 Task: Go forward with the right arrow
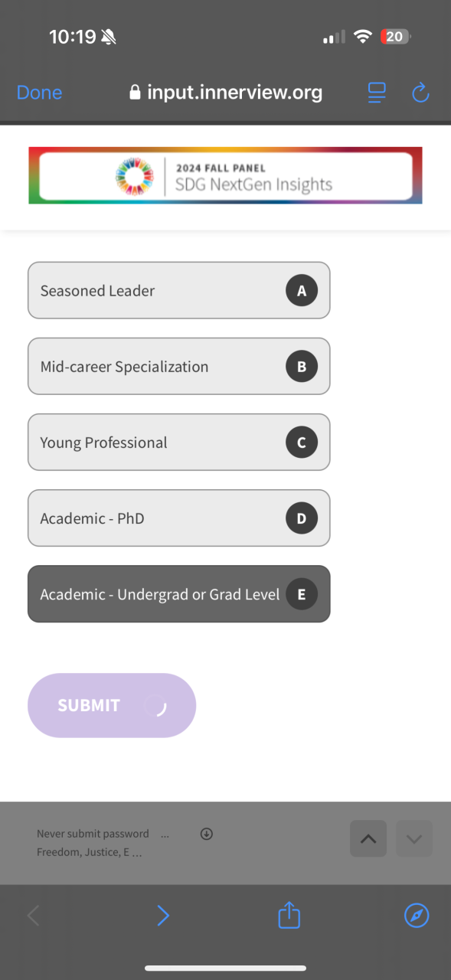coord(163,916)
